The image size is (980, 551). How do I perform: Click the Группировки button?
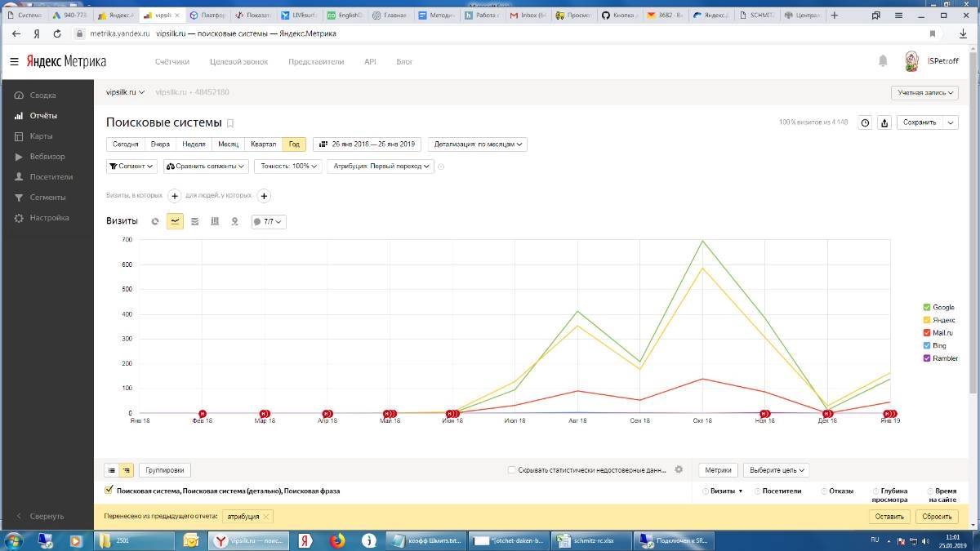tap(165, 470)
